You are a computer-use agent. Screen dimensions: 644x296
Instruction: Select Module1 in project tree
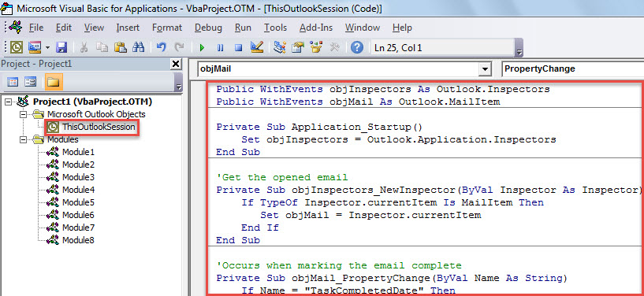pos(78,152)
